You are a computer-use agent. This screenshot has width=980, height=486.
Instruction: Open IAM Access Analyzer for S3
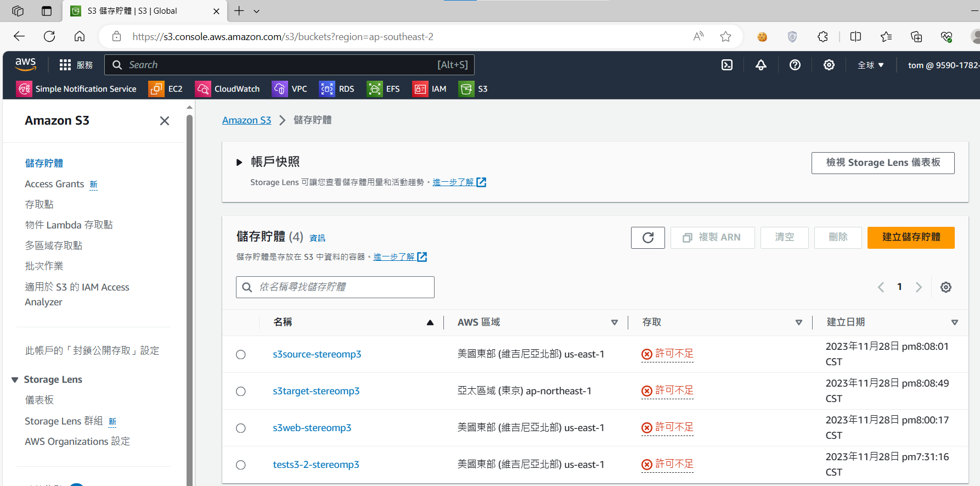click(77, 294)
